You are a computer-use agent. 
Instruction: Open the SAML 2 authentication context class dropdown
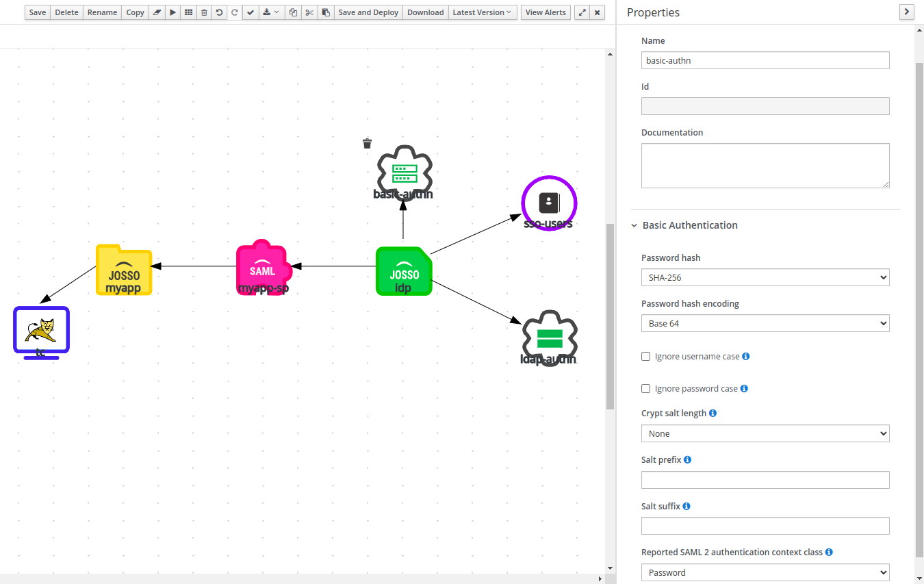765,572
